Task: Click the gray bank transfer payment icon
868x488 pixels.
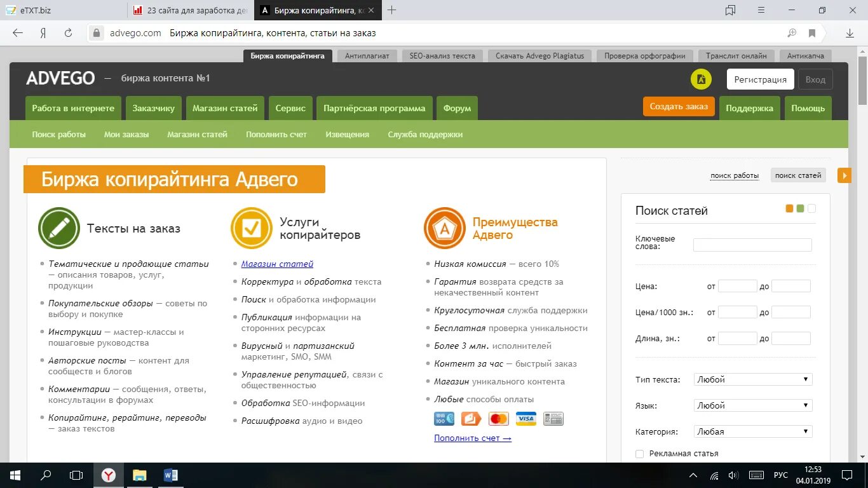Action: pyautogui.click(x=553, y=419)
